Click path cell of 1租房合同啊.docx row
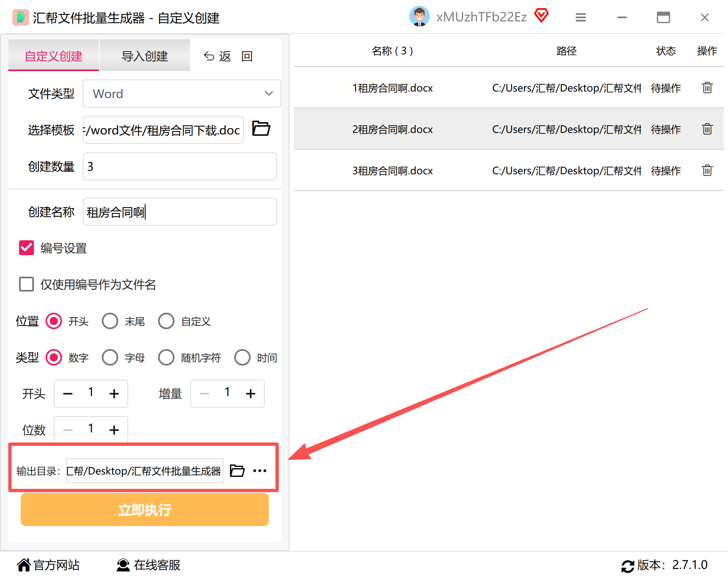The width and height of the screenshot is (728, 579). (x=567, y=88)
